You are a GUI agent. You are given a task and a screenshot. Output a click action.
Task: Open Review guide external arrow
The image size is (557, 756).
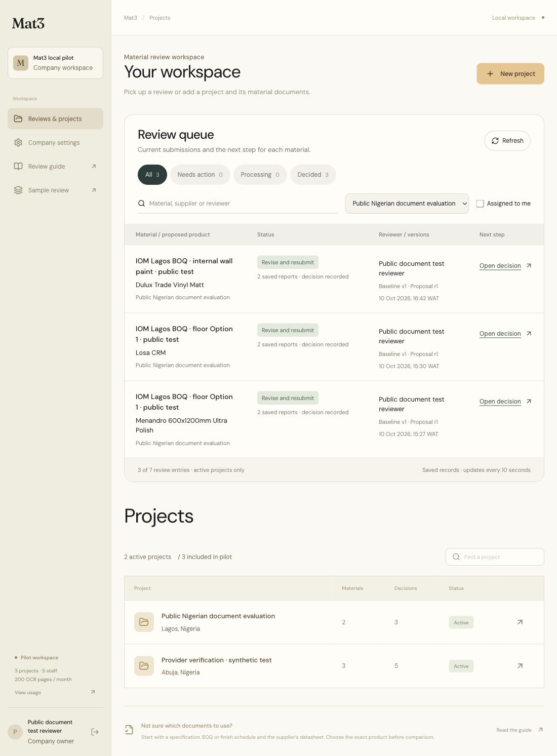coord(94,166)
